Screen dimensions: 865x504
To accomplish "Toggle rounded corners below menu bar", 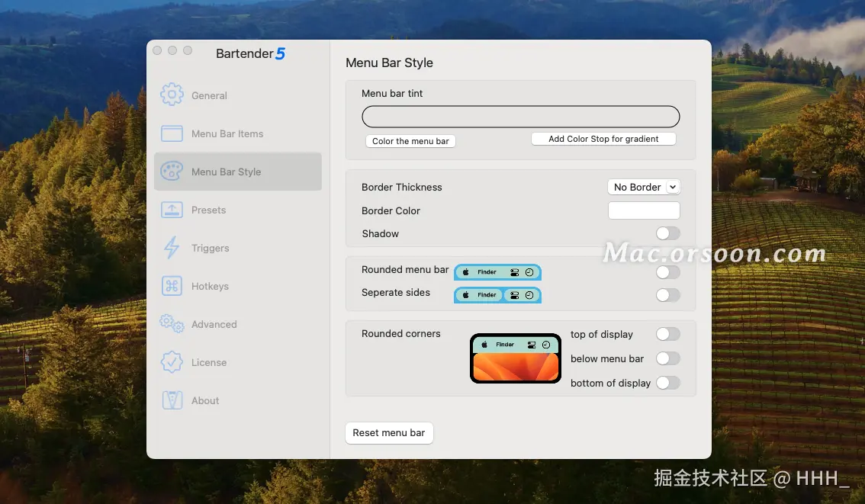I will (667, 358).
